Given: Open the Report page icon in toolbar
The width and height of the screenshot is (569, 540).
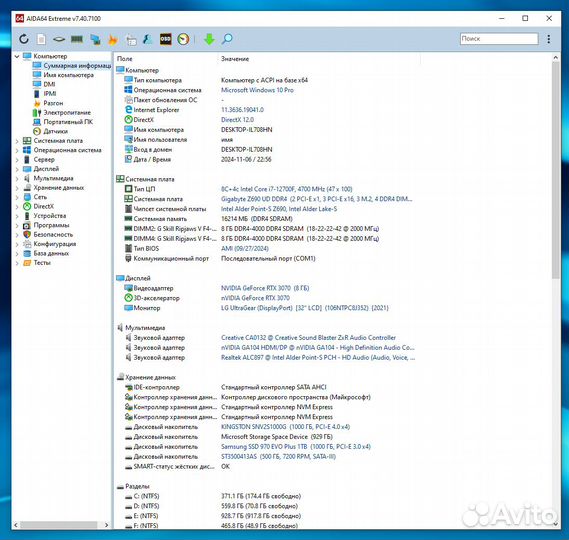Looking at the screenshot, I should [x=41, y=39].
